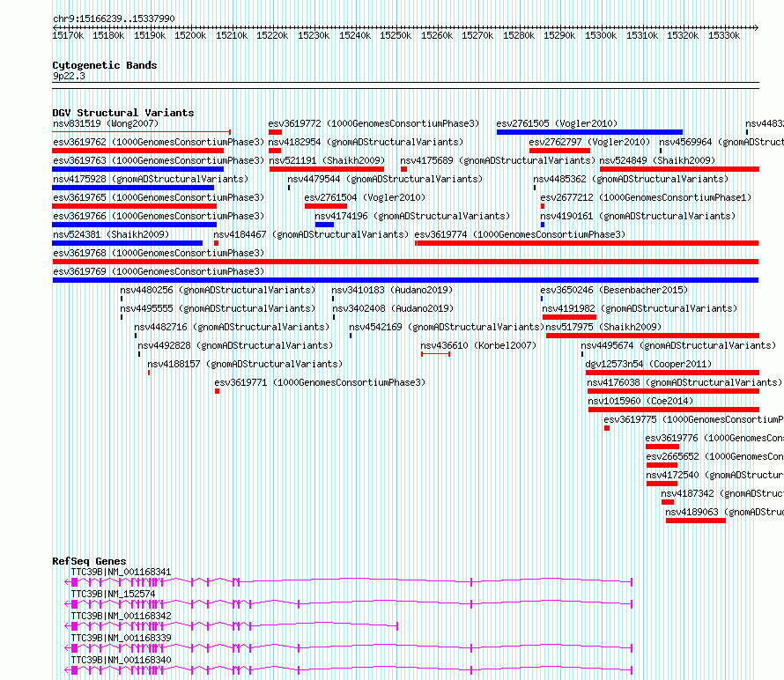Image resolution: width=784 pixels, height=680 pixels.
Task: Click nsv4190161 variant label
Action: 638,216
